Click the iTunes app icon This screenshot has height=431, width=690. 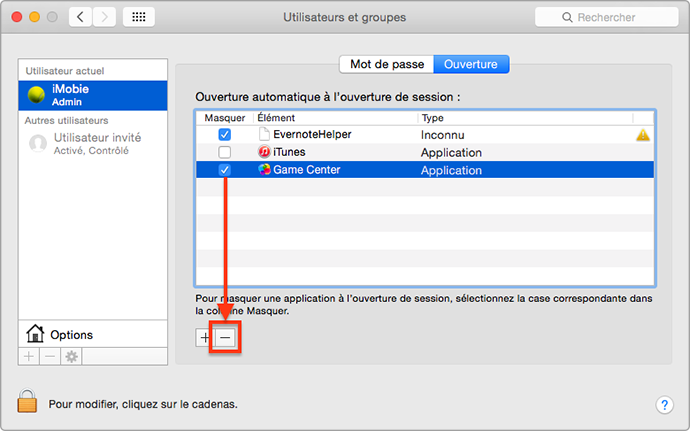(x=264, y=152)
